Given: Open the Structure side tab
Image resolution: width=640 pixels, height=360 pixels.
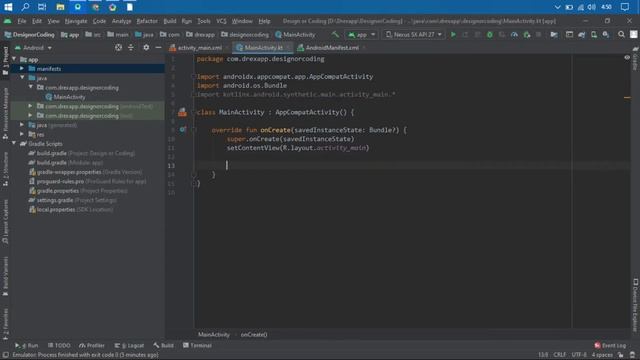Looking at the screenshot, I should pyautogui.click(x=5, y=170).
